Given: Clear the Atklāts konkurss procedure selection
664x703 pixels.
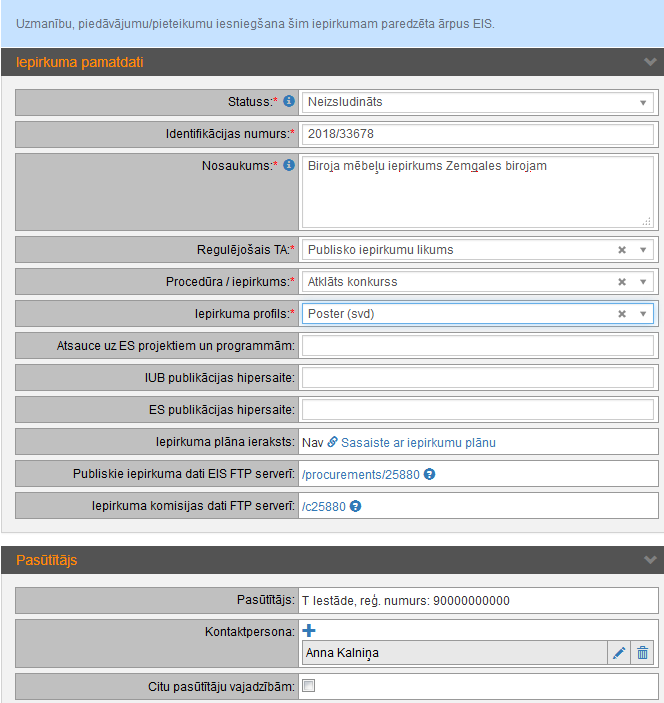Looking at the screenshot, I should [x=621, y=282].
